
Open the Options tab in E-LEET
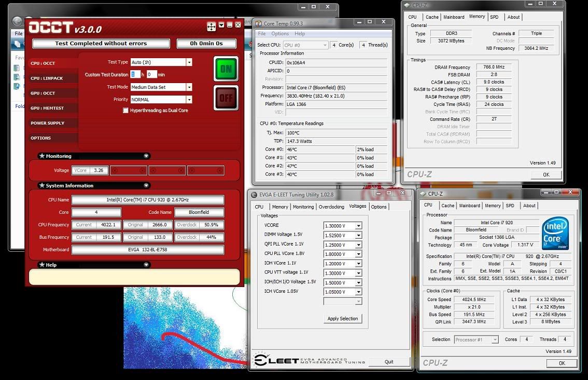coord(379,207)
